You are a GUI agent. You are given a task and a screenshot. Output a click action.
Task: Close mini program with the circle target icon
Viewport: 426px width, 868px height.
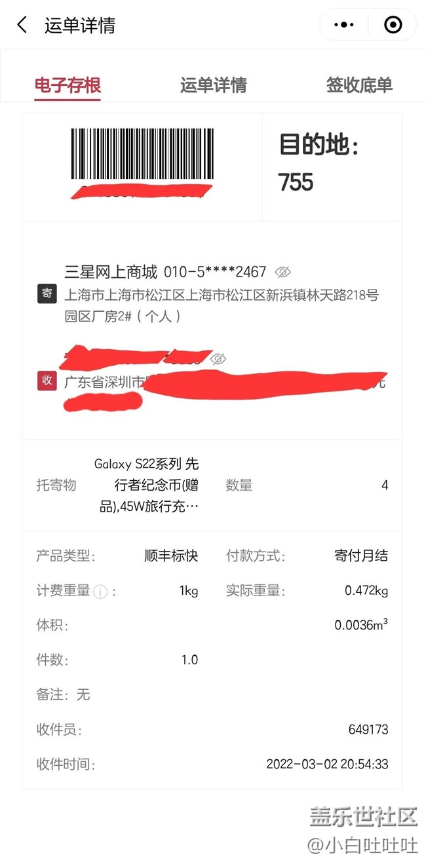point(393,25)
